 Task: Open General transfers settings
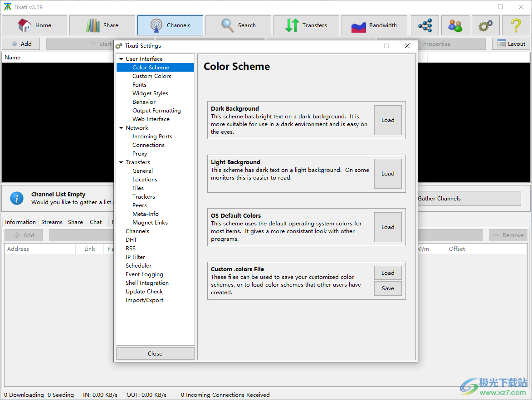pos(142,171)
